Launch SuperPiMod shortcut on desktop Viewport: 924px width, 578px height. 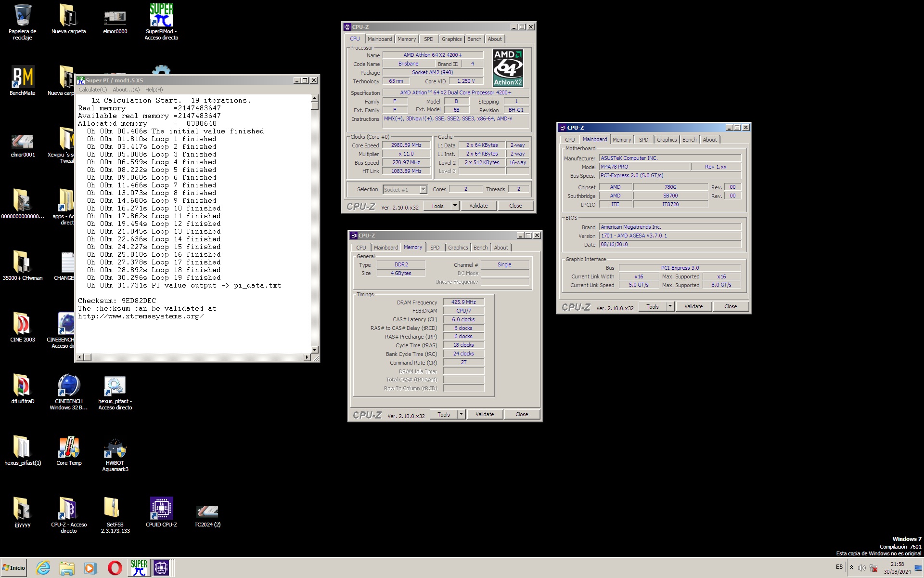click(x=161, y=22)
